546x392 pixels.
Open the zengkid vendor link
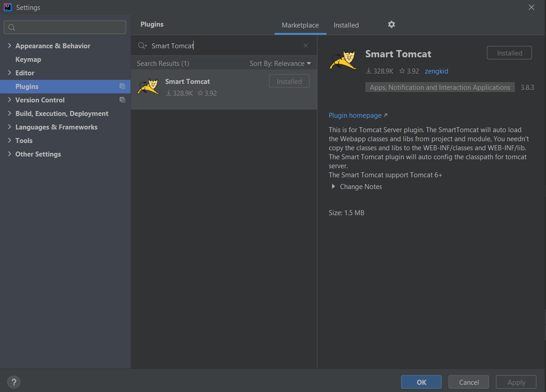click(436, 71)
